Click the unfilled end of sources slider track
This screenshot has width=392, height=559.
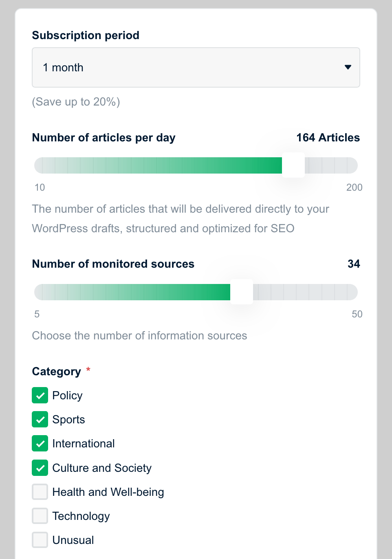tap(306, 292)
